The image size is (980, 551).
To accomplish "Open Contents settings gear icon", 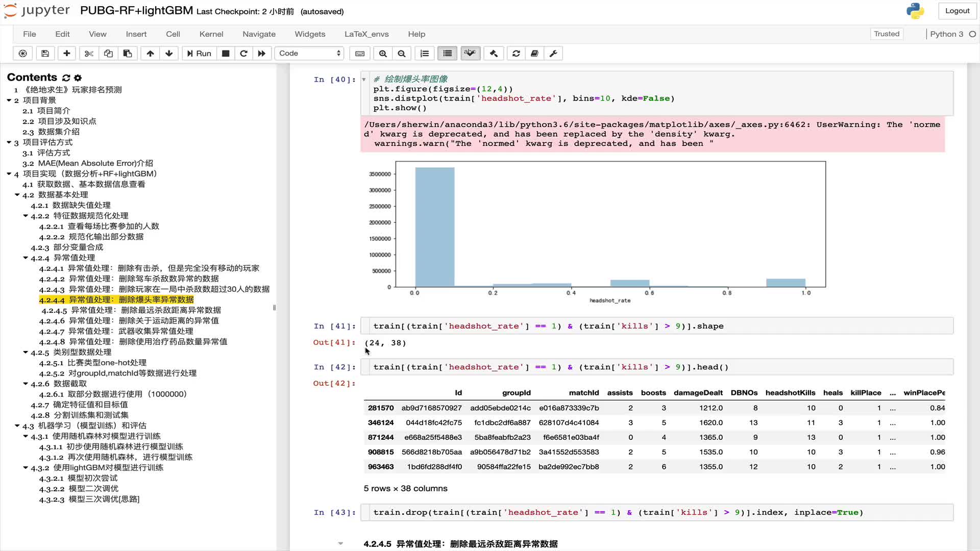I will point(78,78).
